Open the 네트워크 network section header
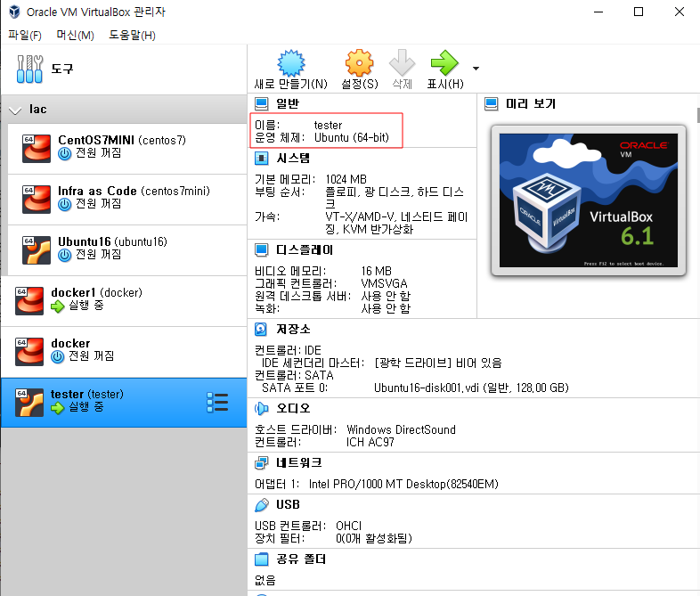The image size is (700, 596). [x=298, y=463]
